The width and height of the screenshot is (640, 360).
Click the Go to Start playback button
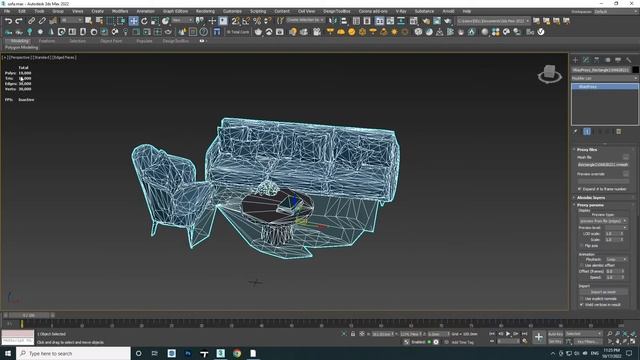(492, 334)
